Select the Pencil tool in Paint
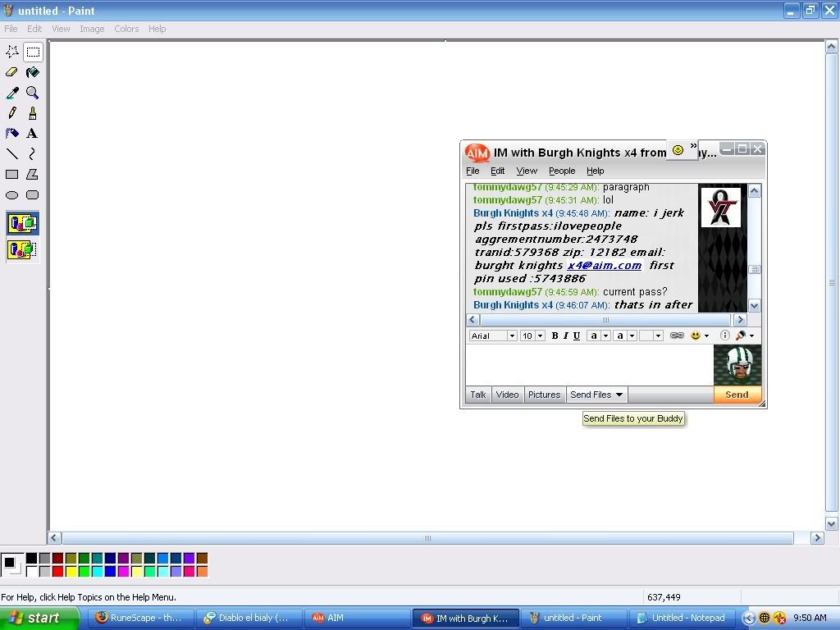This screenshot has width=840, height=630. coord(12,113)
